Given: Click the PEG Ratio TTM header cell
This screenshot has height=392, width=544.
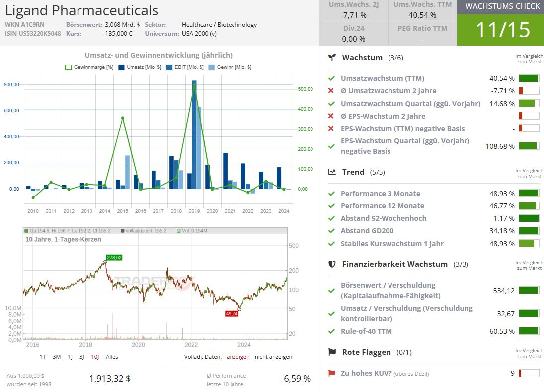Looking at the screenshot, I should pos(423,28).
